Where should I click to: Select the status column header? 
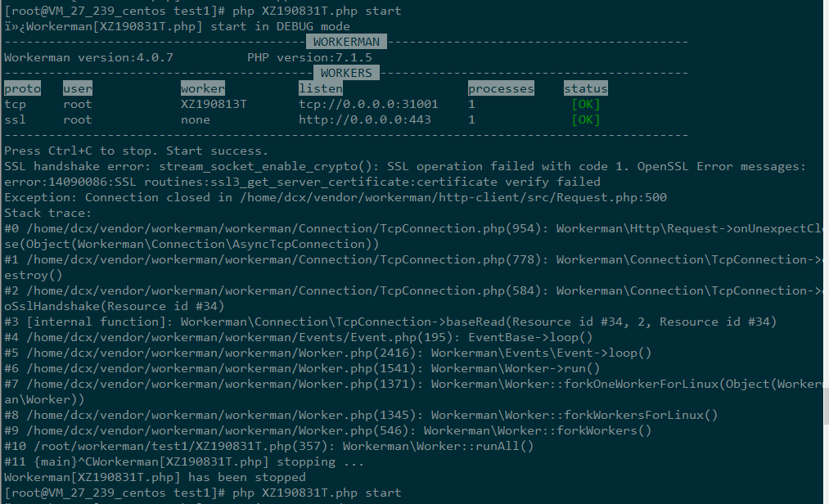(585, 88)
